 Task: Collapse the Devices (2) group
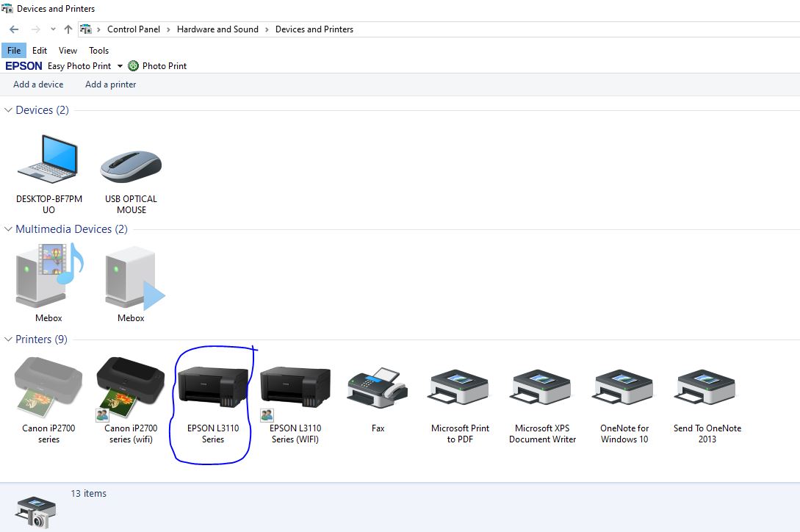(x=8, y=110)
